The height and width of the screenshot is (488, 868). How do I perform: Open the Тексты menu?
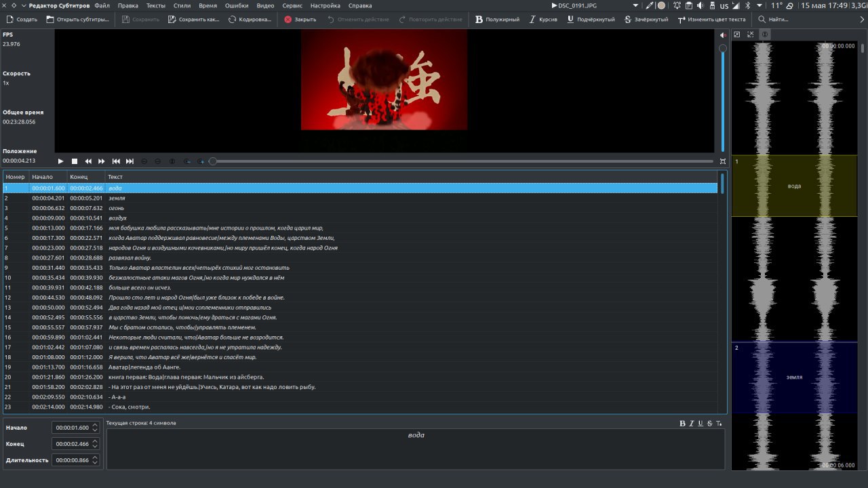tap(155, 5)
